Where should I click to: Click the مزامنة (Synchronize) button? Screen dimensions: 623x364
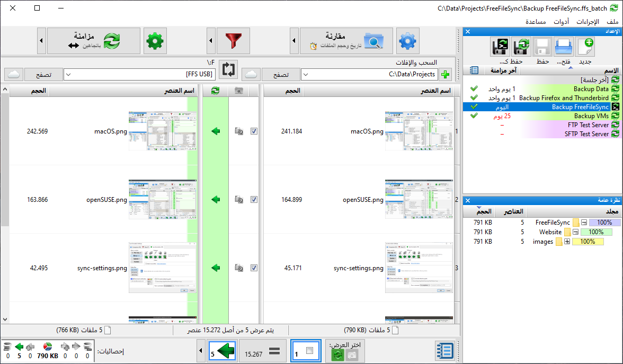[x=94, y=41]
